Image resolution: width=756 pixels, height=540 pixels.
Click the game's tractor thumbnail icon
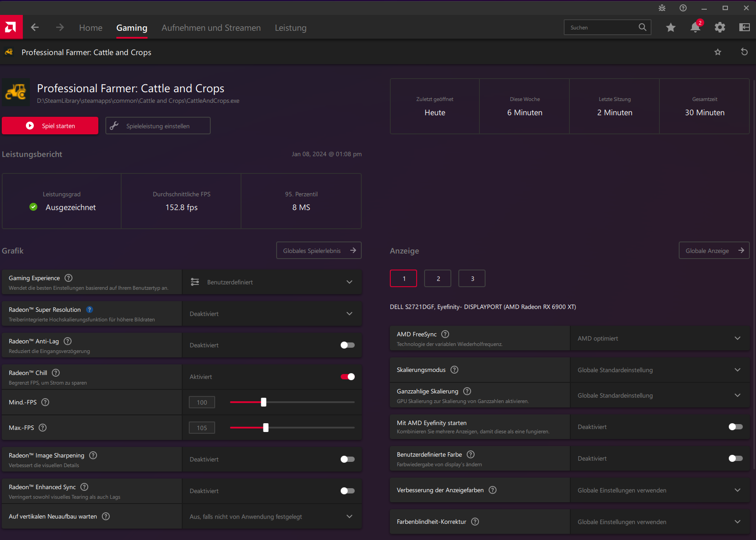16,92
